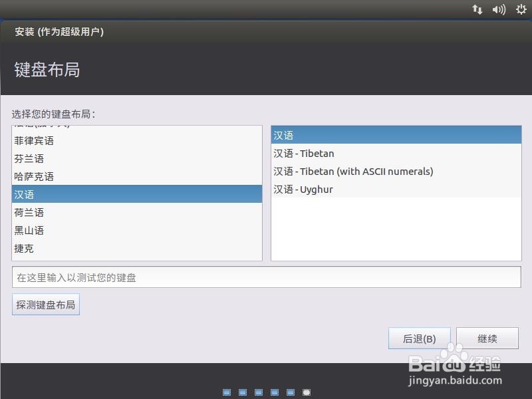Click the keyboard test input field

tap(266, 277)
